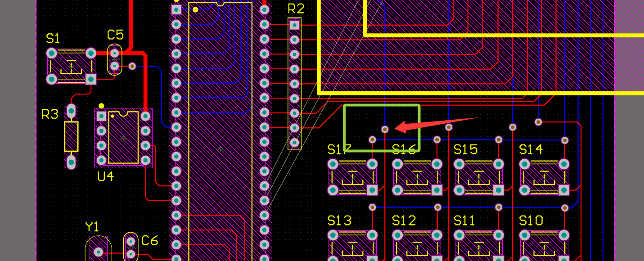Select the bottom pad of resistor R3
The width and height of the screenshot is (644, 261).
click(71, 162)
